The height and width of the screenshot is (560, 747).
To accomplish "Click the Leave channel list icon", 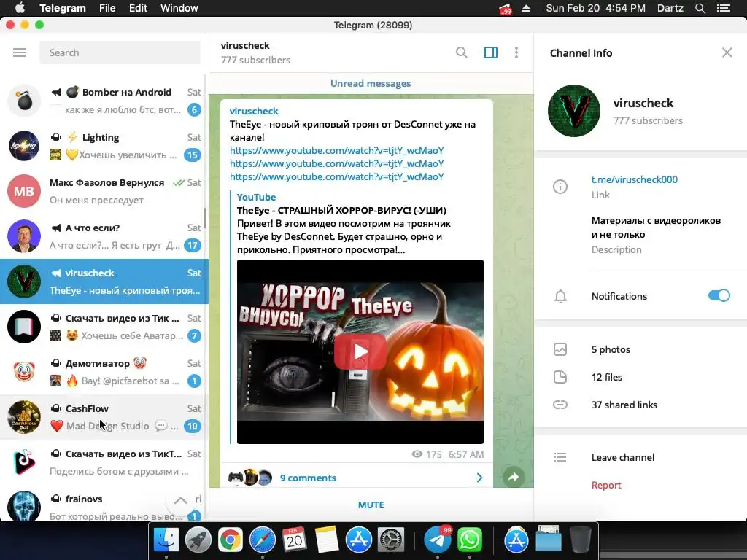I will click(560, 458).
